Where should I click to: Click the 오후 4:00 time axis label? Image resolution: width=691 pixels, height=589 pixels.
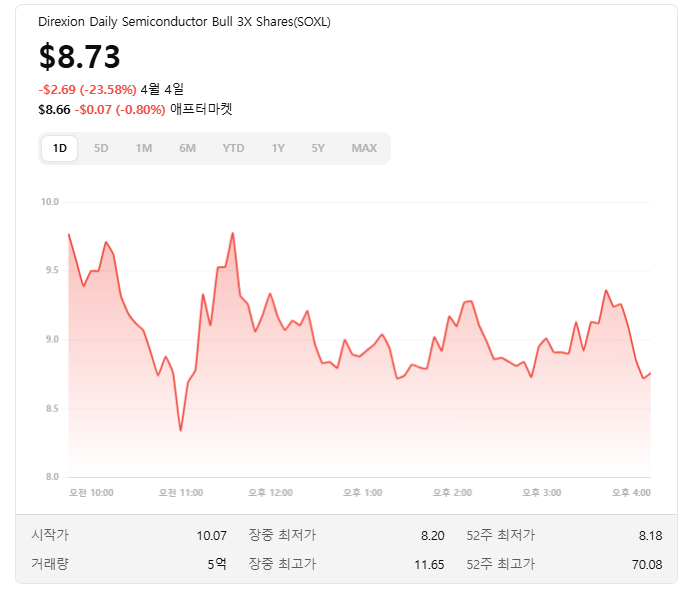631,493
